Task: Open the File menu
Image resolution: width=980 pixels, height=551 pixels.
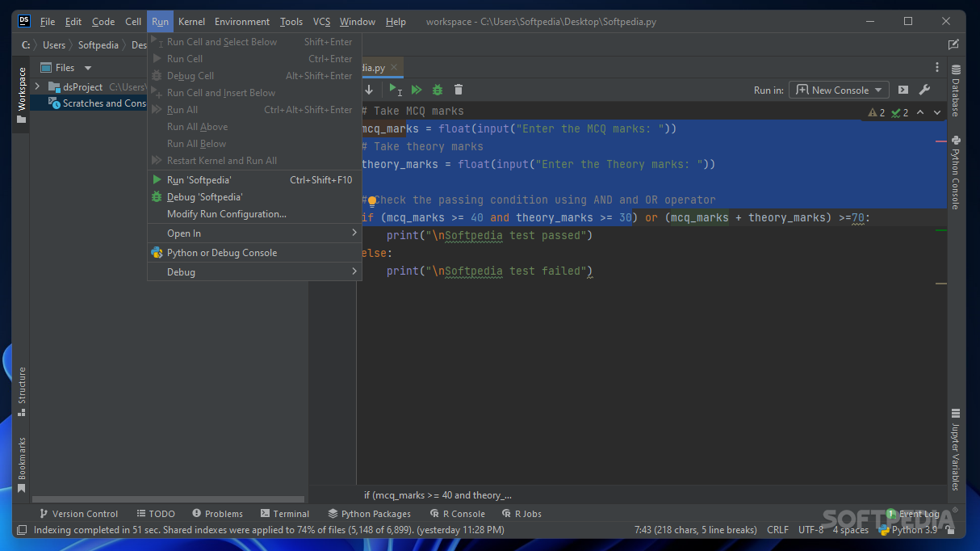Action: click(x=48, y=22)
